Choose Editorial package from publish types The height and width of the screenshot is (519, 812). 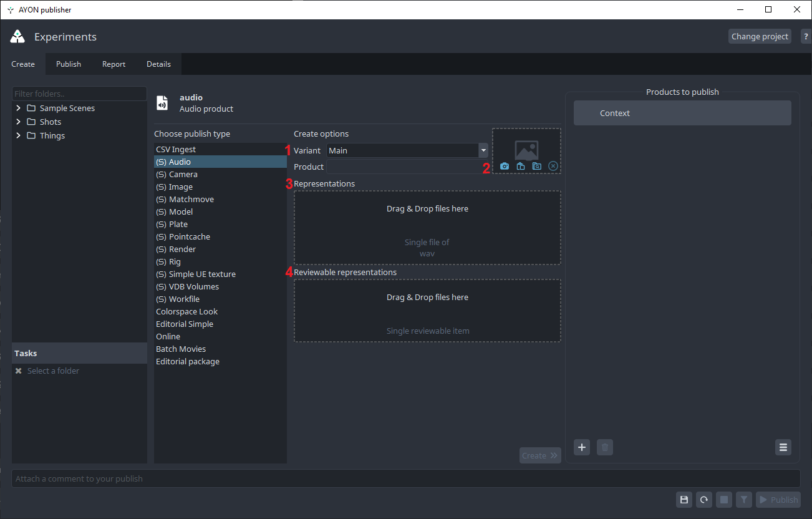click(x=188, y=362)
